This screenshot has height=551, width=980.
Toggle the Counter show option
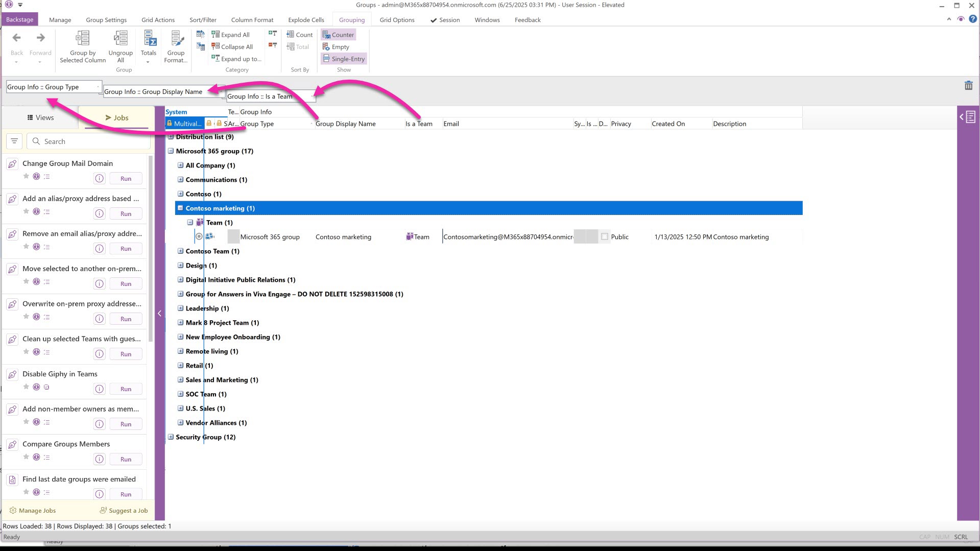pyautogui.click(x=338, y=35)
